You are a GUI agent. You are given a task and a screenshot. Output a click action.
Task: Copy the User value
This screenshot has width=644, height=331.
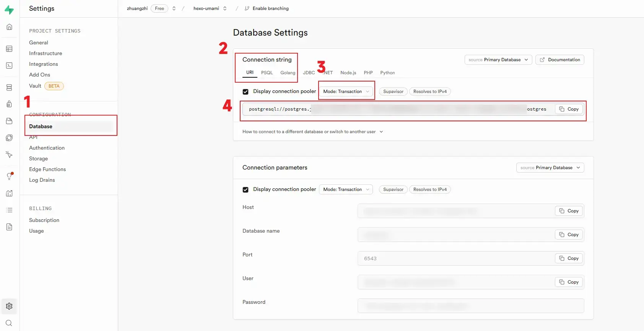coord(569,282)
